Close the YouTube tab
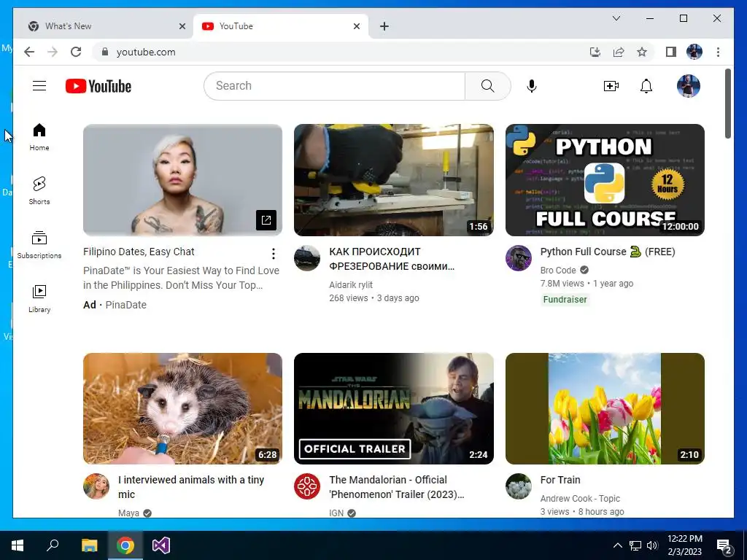747x560 pixels. coord(356,26)
